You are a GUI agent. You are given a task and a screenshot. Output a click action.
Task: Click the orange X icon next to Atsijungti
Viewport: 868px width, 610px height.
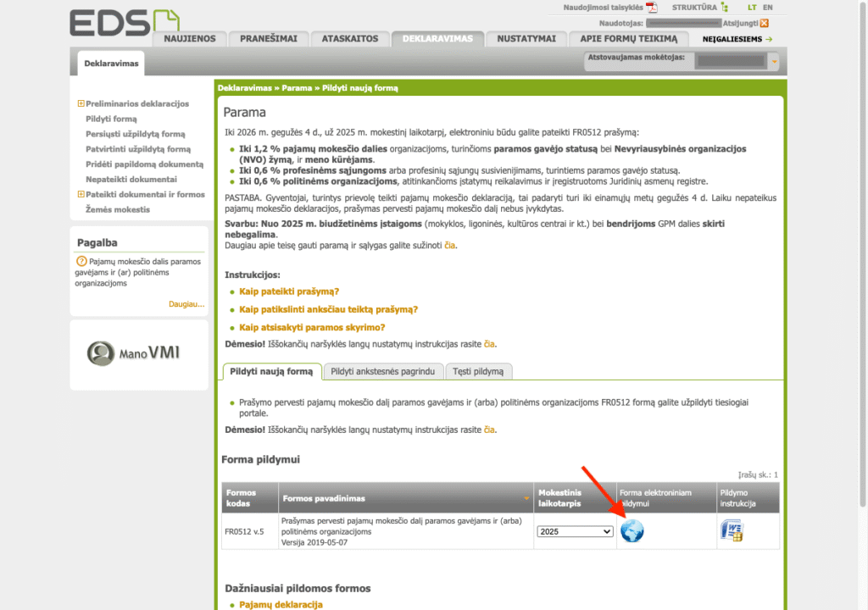click(x=765, y=23)
